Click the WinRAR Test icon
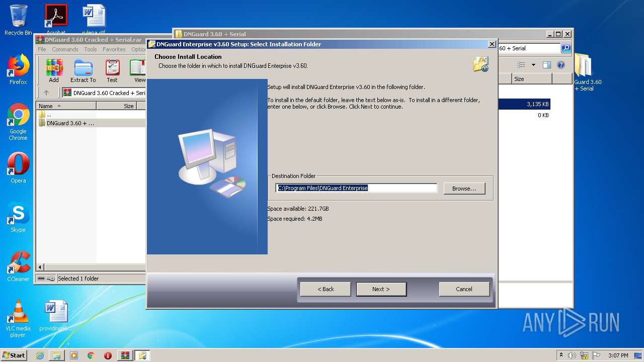644x362 pixels. tap(112, 71)
